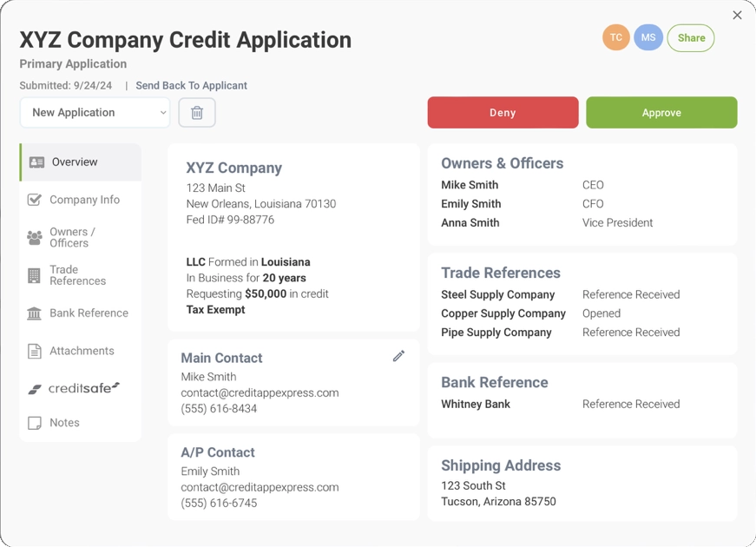Deny the credit application

point(503,113)
